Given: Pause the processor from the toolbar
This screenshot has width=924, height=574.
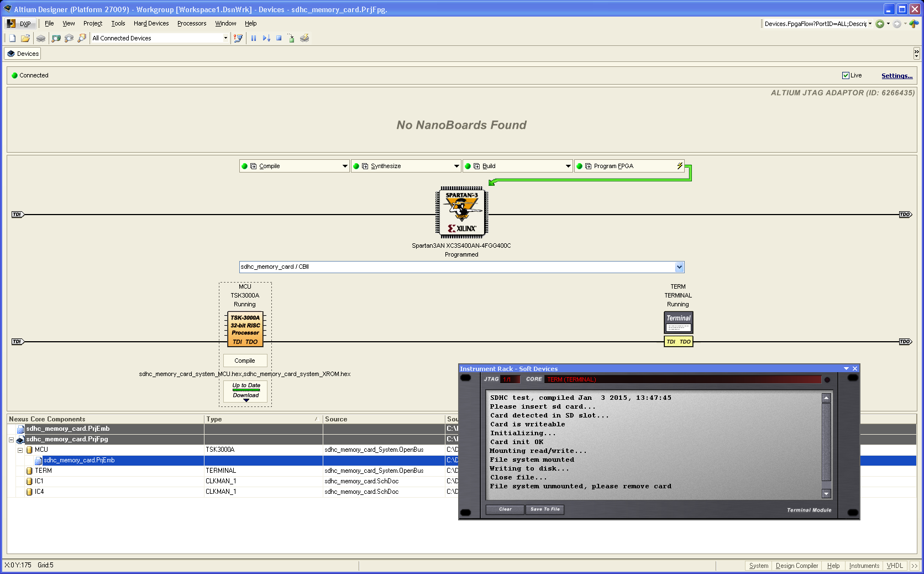Looking at the screenshot, I should pyautogui.click(x=254, y=38).
